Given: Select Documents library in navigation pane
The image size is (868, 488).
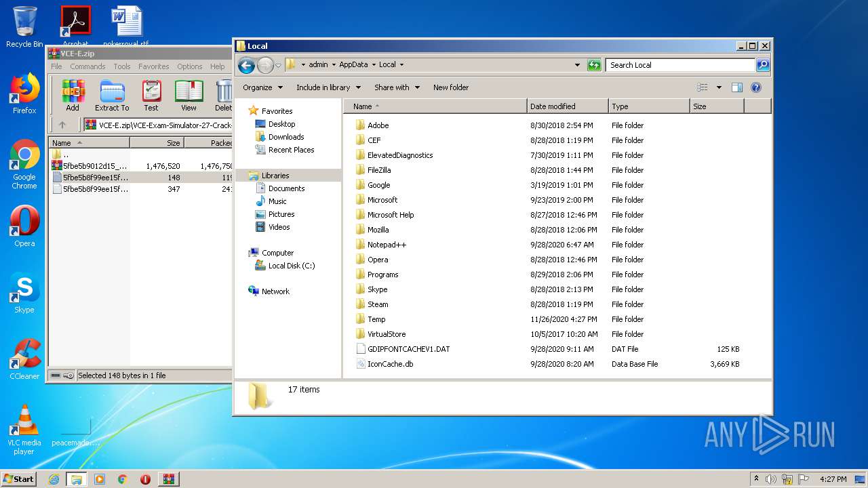Looking at the screenshot, I should point(286,188).
